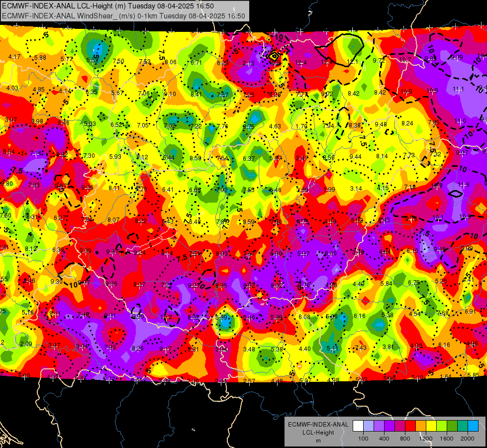Click the 2.47 wind shear value
This screenshot has height=448, width=487.
[x=302, y=158]
